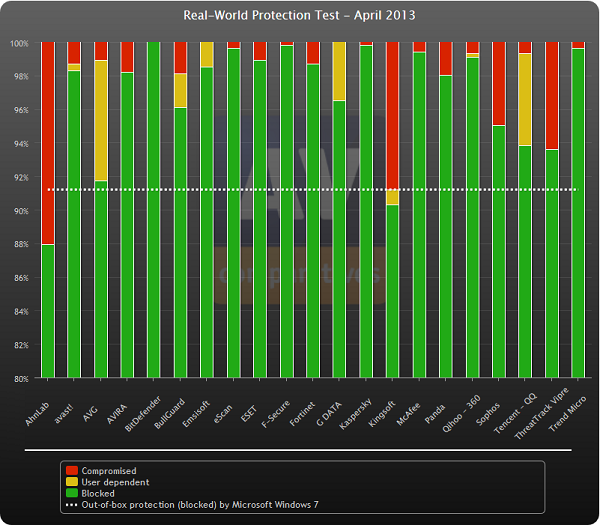Viewport: 600px width, 525px height.
Task: Click the fully green BitDefender bar
Action: point(154,210)
